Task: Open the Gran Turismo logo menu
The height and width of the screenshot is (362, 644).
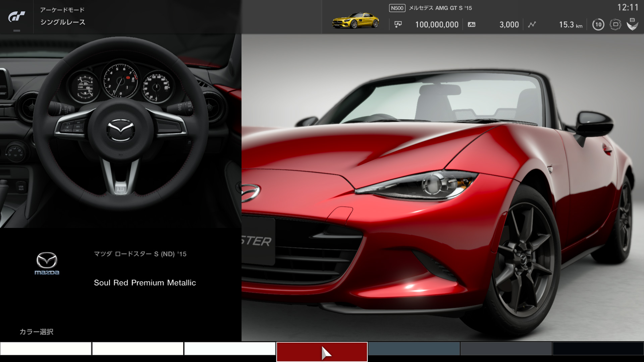Action: [16, 17]
